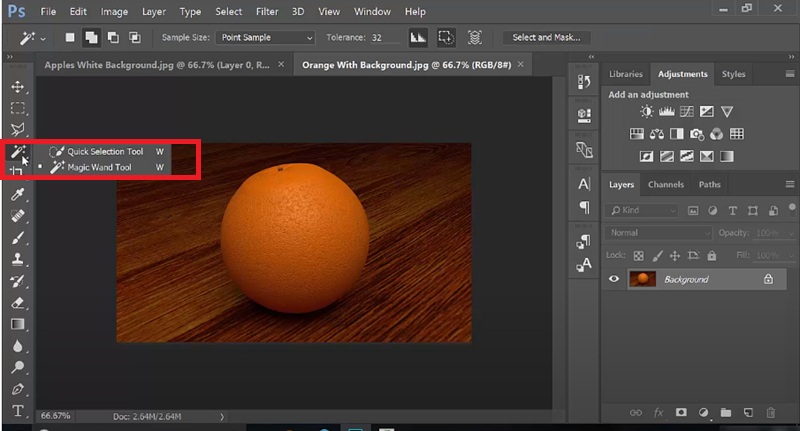800x431 pixels.
Task: Toggle the Anti-alias option icon
Action: [418, 37]
